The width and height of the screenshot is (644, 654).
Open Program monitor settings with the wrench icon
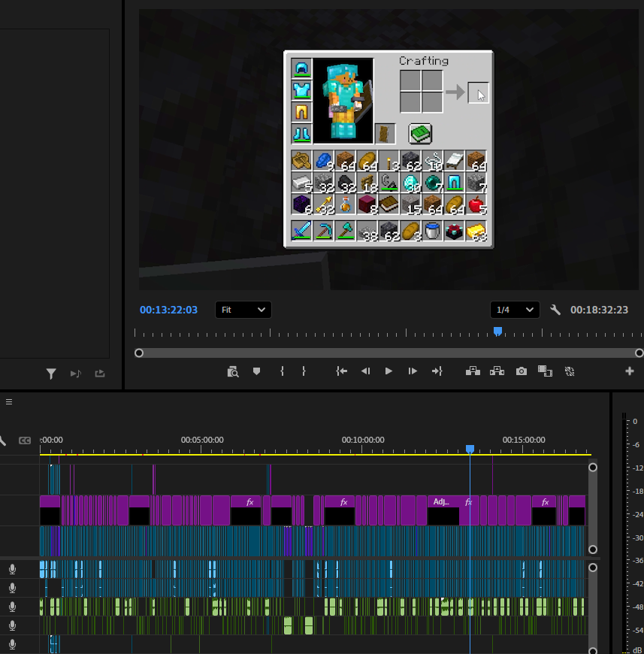click(555, 310)
